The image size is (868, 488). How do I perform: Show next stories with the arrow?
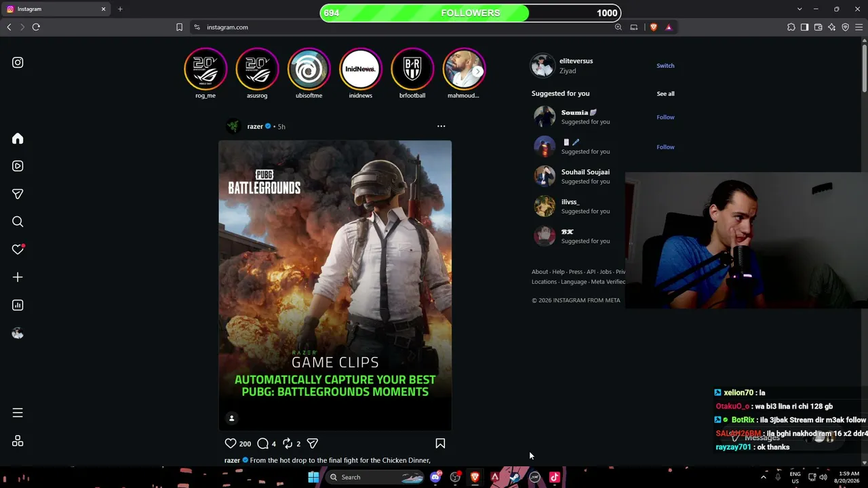point(478,70)
